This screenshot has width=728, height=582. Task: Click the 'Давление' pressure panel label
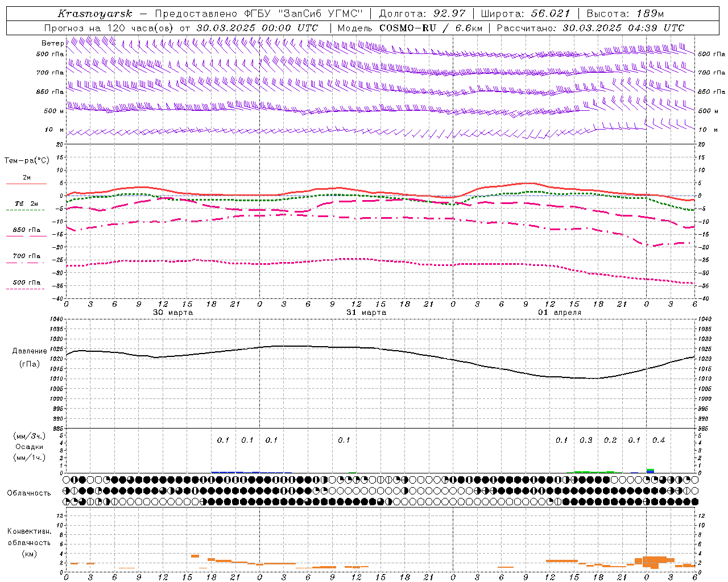28,351
